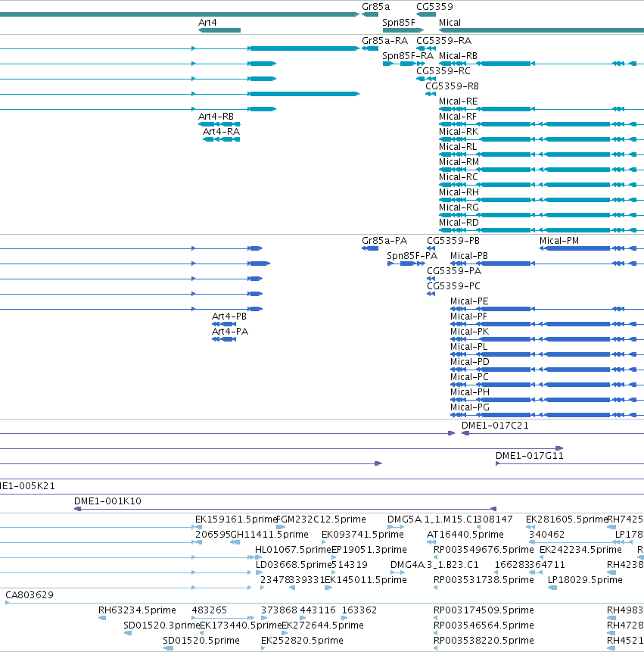Click the EK252820.5prime EST label
Viewport: 644px width, 652px height.
pyautogui.click(x=302, y=641)
